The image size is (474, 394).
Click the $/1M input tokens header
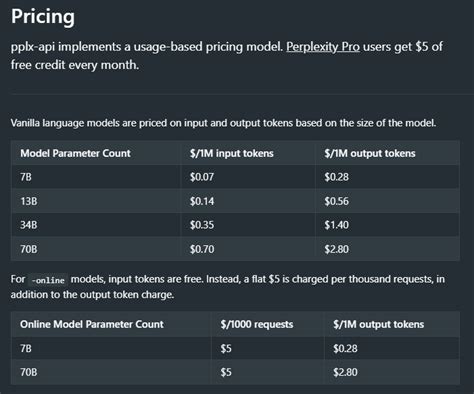[232, 153]
